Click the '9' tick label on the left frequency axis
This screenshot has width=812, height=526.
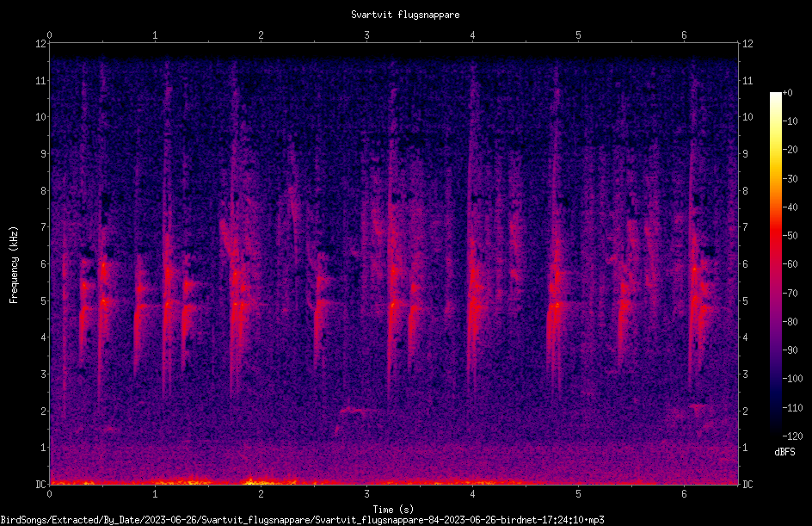click(x=44, y=154)
